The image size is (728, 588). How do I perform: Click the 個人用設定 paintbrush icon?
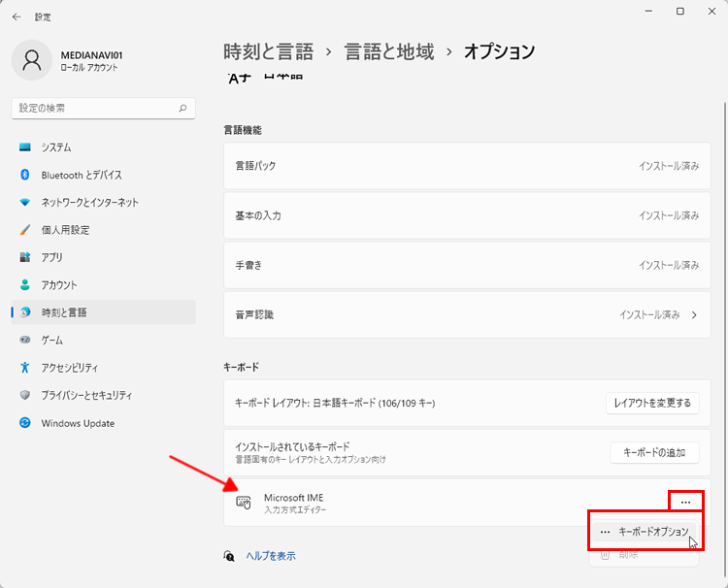pyautogui.click(x=25, y=230)
